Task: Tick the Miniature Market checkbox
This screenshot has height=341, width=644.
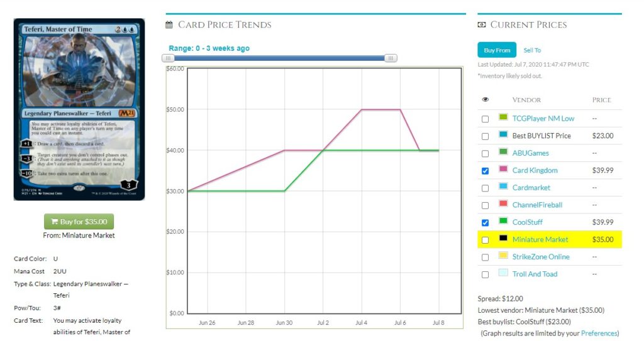Action: coord(485,240)
